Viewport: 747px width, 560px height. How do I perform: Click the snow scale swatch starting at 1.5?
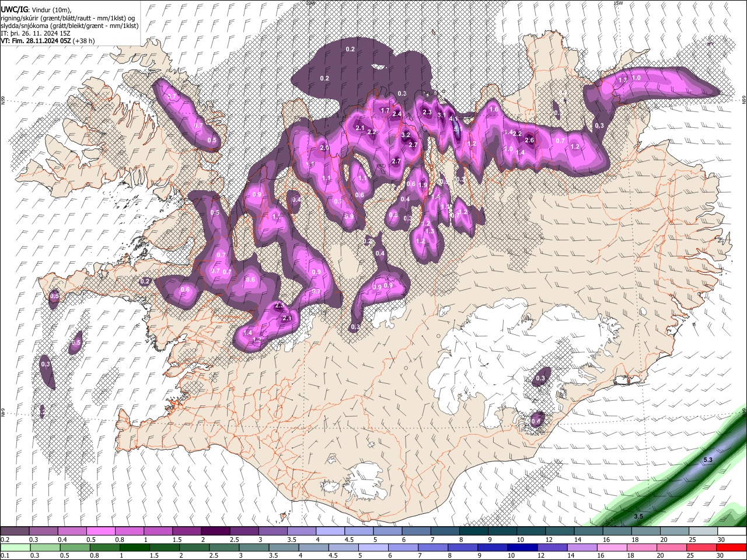tap(186, 531)
